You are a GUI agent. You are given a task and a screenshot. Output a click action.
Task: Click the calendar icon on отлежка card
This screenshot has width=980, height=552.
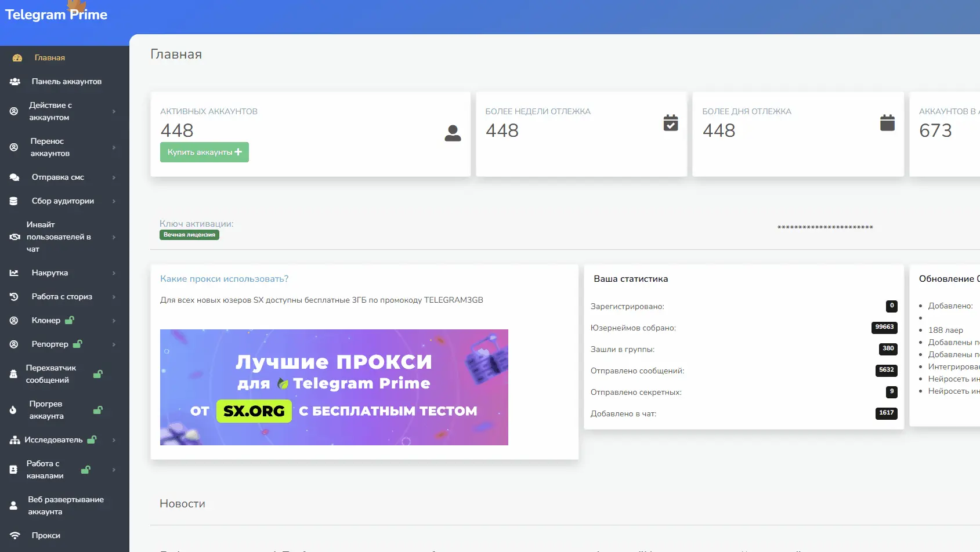pos(670,123)
